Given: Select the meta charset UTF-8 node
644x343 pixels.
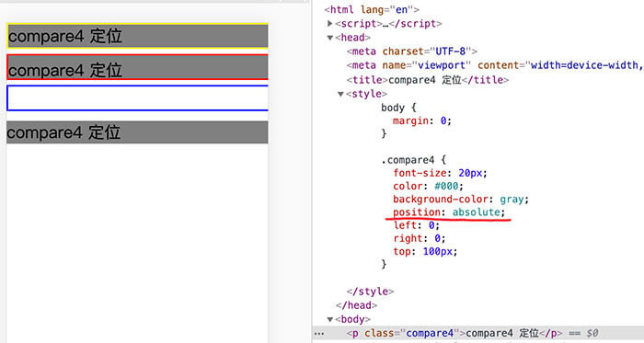Looking at the screenshot, I should 412,51.
